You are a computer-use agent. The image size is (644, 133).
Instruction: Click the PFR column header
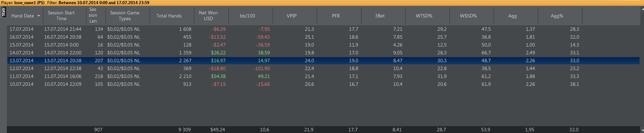coord(336,16)
